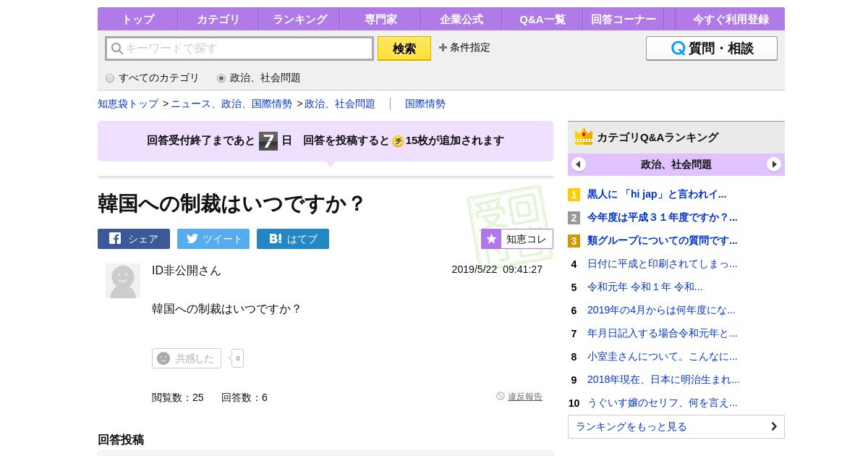The height and width of the screenshot is (456, 868).
Task: Click the 質問・相談 button
Action: coord(712,48)
